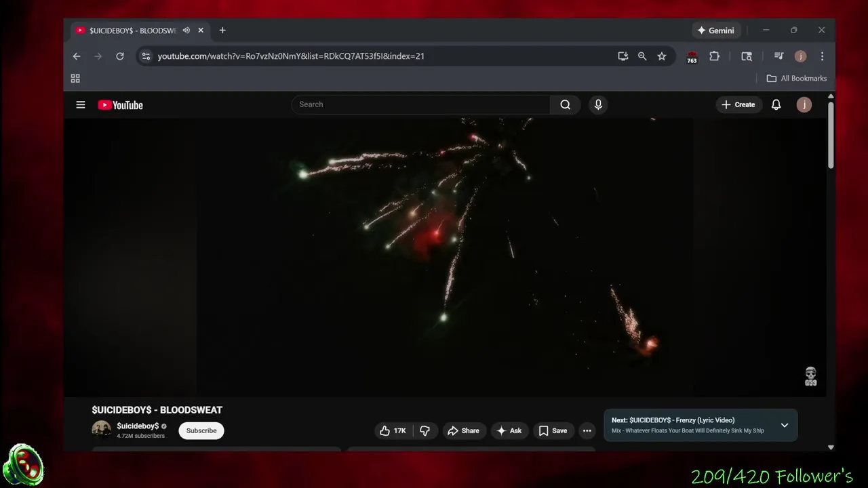Open the Extensions puzzle icon
This screenshot has width=868, height=488.
click(x=714, y=56)
